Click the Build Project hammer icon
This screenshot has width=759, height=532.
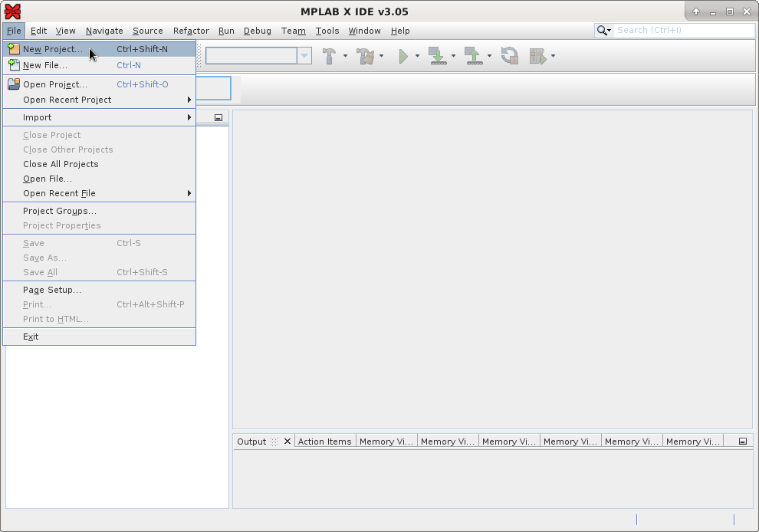tap(329, 56)
